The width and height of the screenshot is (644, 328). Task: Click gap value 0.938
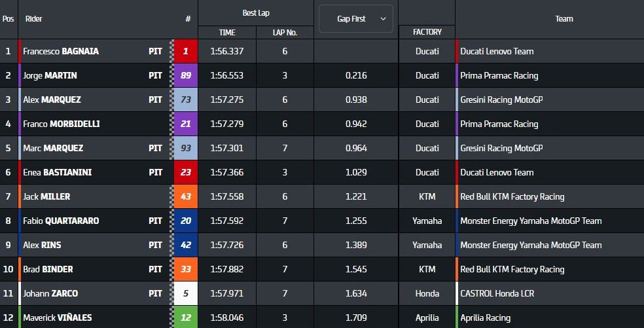tap(356, 100)
